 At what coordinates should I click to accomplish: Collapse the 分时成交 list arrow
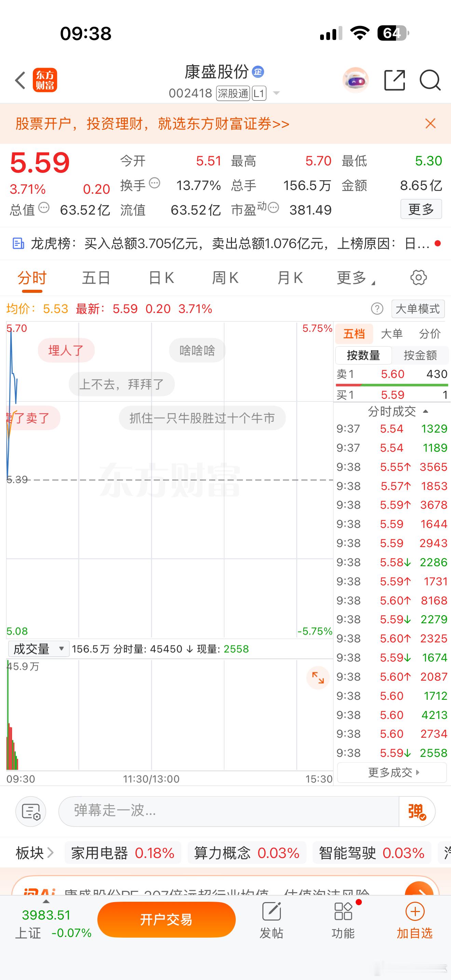[x=426, y=411]
